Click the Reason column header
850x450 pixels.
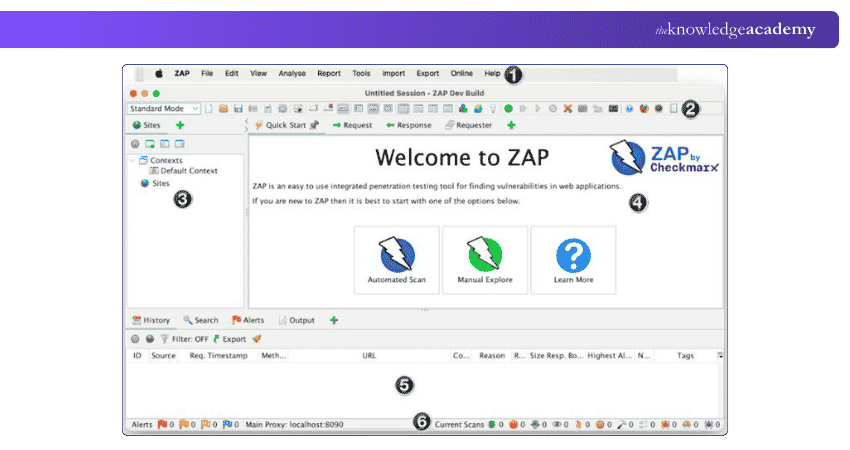(x=492, y=355)
